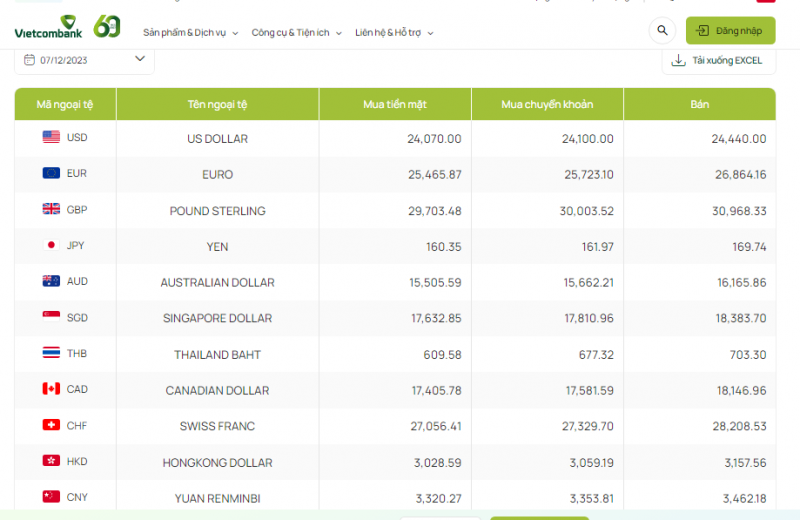The width and height of the screenshot is (800, 520).
Task: Click CHF sell value 28,208.53
Action: click(739, 426)
